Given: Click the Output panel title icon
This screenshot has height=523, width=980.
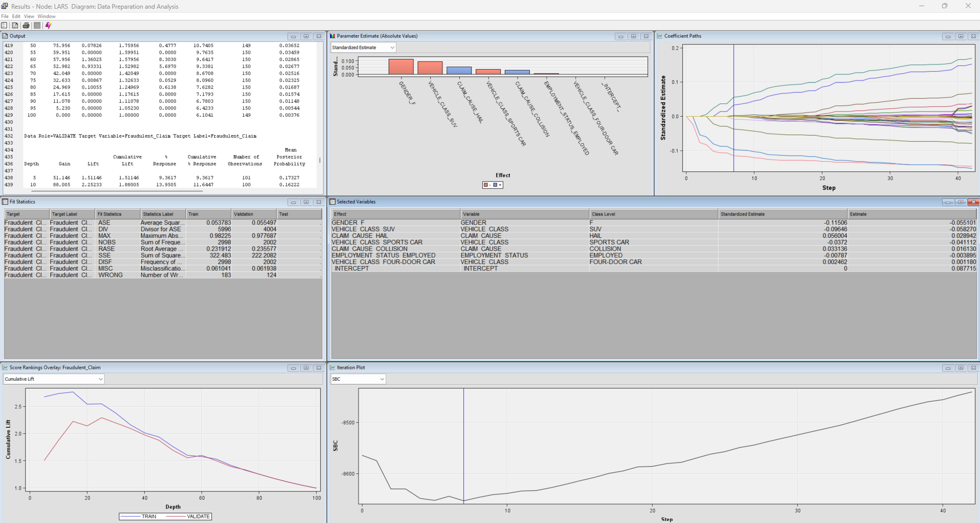Looking at the screenshot, I should coord(5,36).
